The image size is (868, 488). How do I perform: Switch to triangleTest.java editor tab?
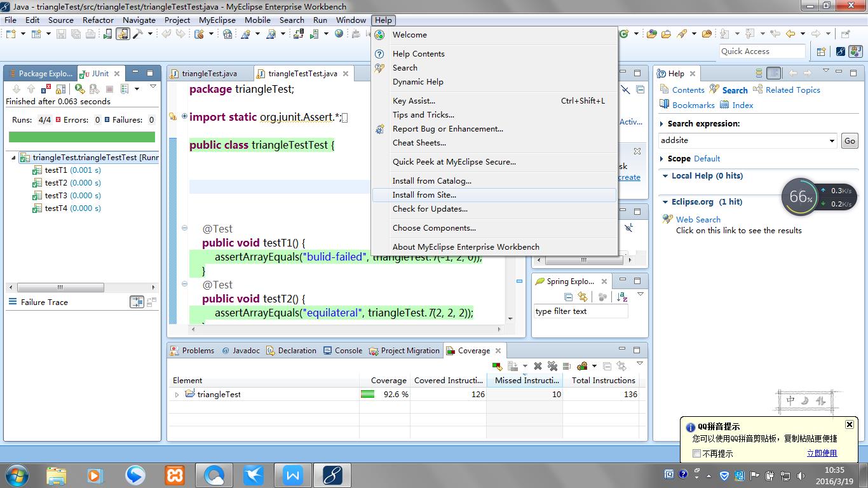click(209, 74)
